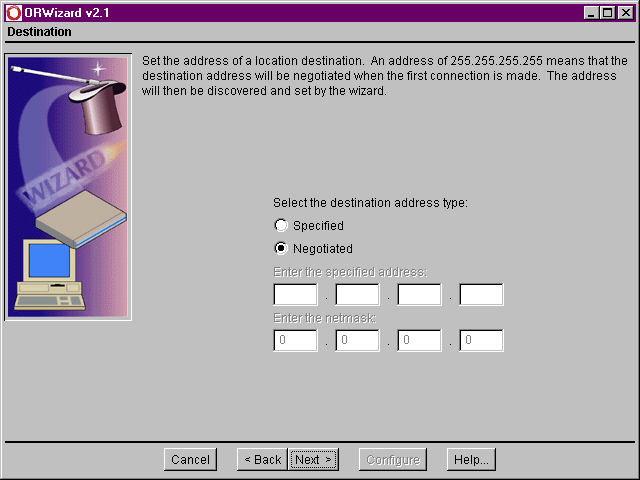Click third octet of specified address
This screenshot has width=640, height=480.
[x=419, y=295]
